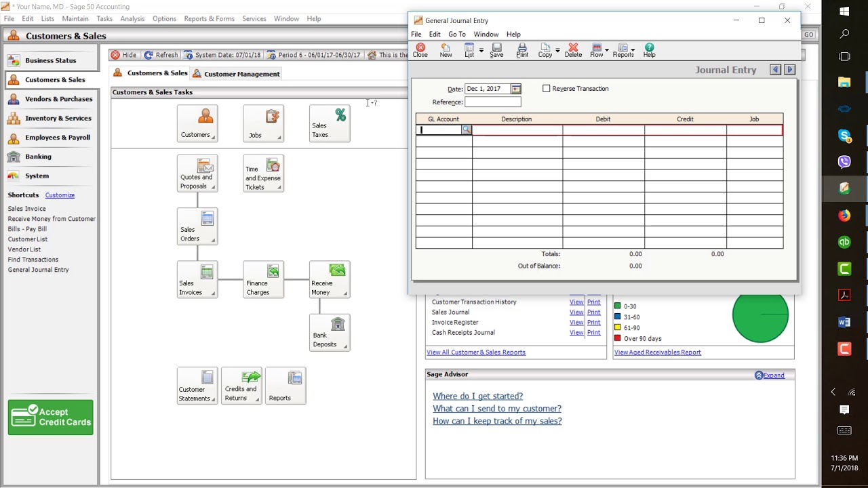
Task: Go to previous journal entry arrow
Action: point(776,70)
